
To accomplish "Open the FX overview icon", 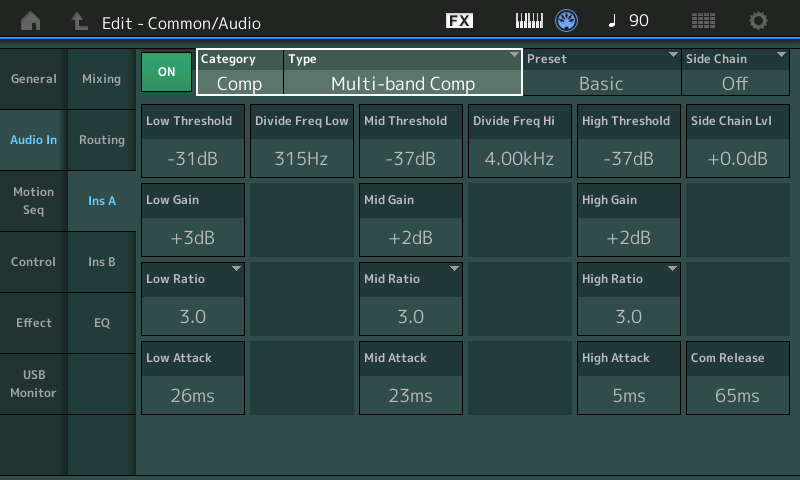I will coord(459,21).
